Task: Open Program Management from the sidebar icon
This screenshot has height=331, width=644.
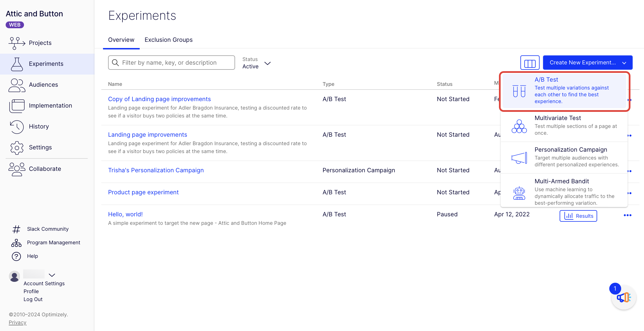Action: [x=16, y=242]
